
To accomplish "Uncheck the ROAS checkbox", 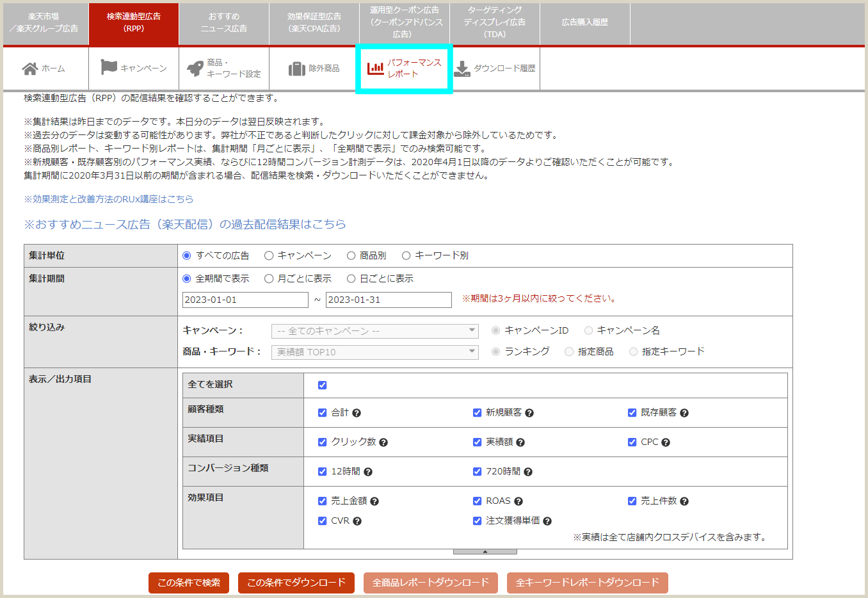I will pos(478,501).
